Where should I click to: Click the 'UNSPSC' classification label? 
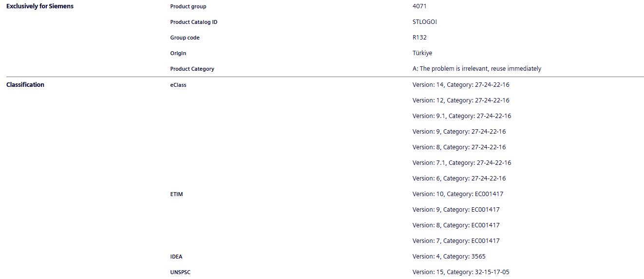click(180, 272)
